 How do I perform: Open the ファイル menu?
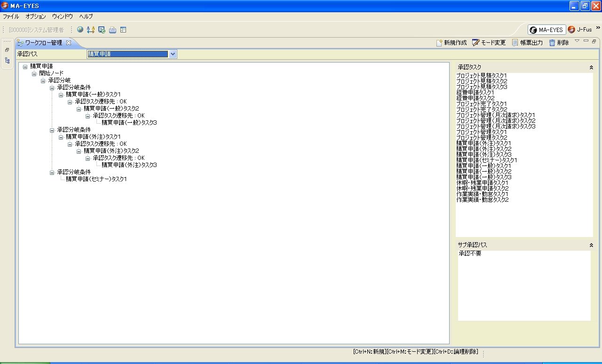tap(11, 16)
